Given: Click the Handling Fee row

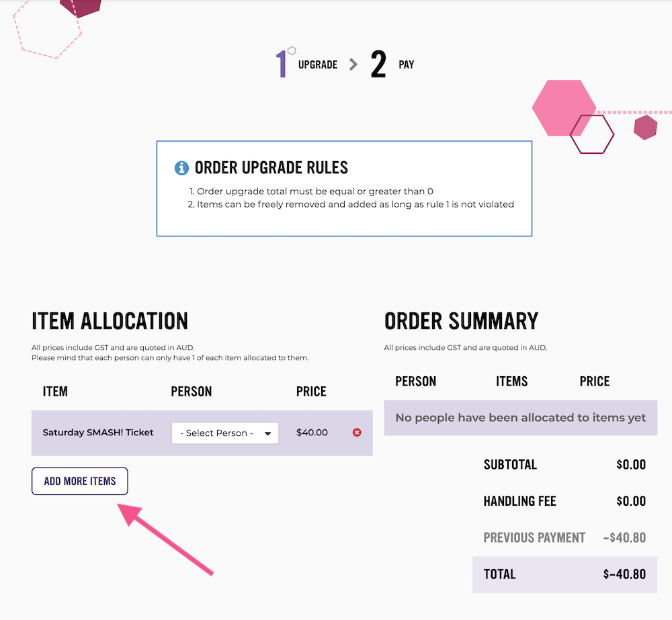Looking at the screenshot, I should click(564, 501).
